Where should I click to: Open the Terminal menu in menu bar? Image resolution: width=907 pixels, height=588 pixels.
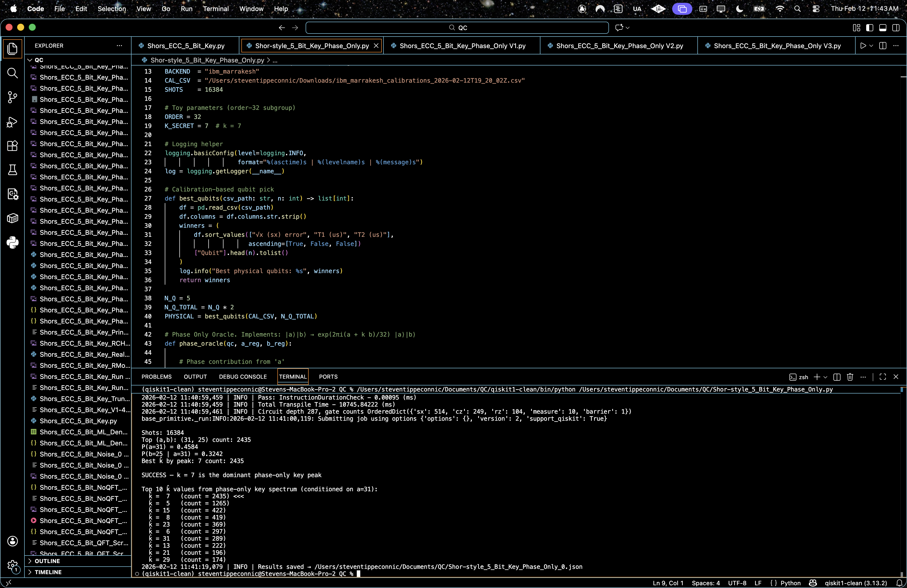click(215, 8)
